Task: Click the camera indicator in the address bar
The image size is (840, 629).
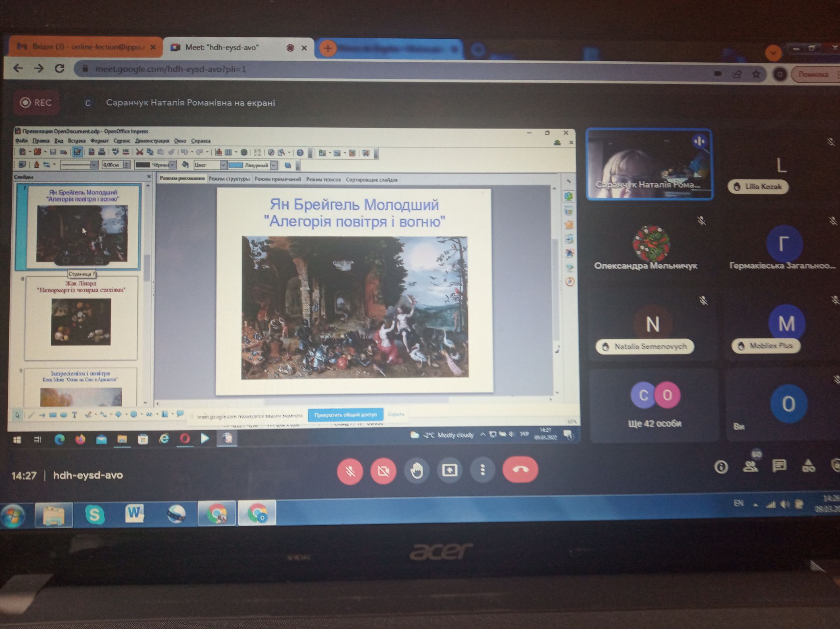Action: [x=717, y=74]
